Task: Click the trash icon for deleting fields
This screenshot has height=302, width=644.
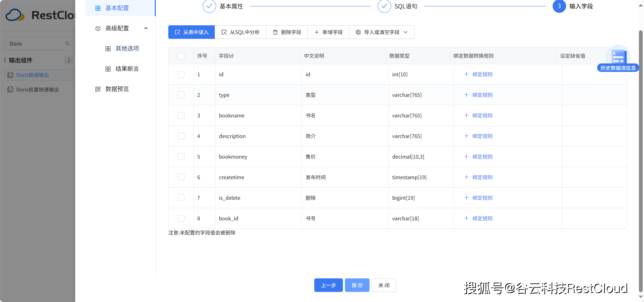Action: (275, 32)
